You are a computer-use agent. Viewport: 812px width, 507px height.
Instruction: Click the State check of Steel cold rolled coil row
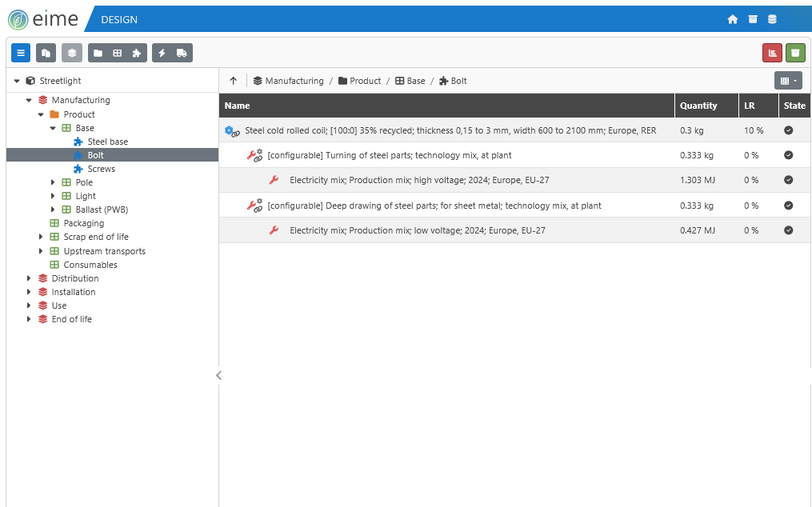pyautogui.click(x=788, y=130)
